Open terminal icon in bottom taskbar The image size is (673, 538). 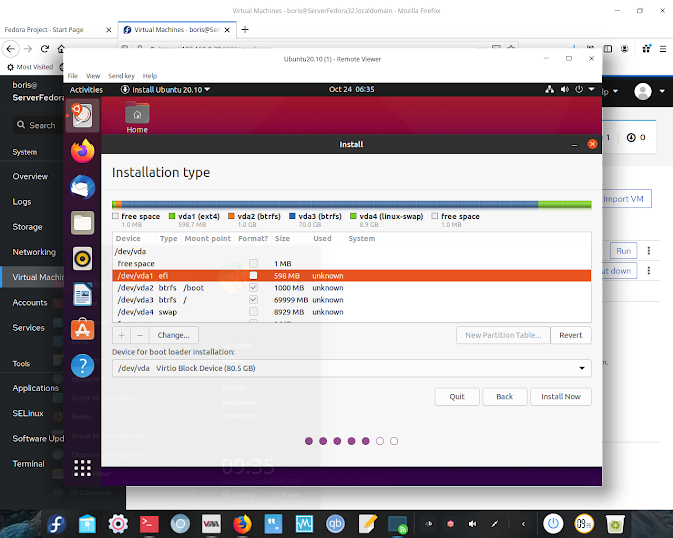pos(149,524)
